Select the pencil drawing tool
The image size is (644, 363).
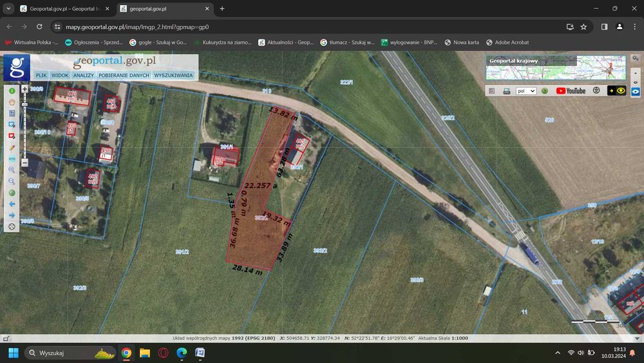click(x=12, y=147)
